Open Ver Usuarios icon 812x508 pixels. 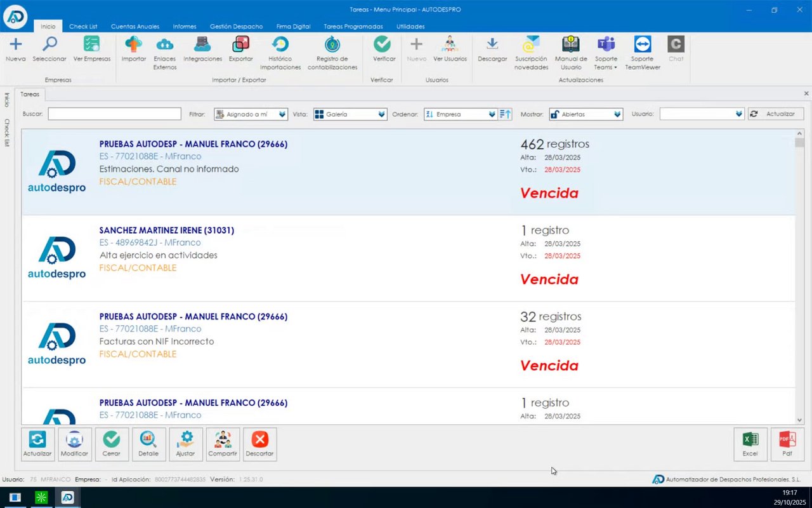[450, 44]
